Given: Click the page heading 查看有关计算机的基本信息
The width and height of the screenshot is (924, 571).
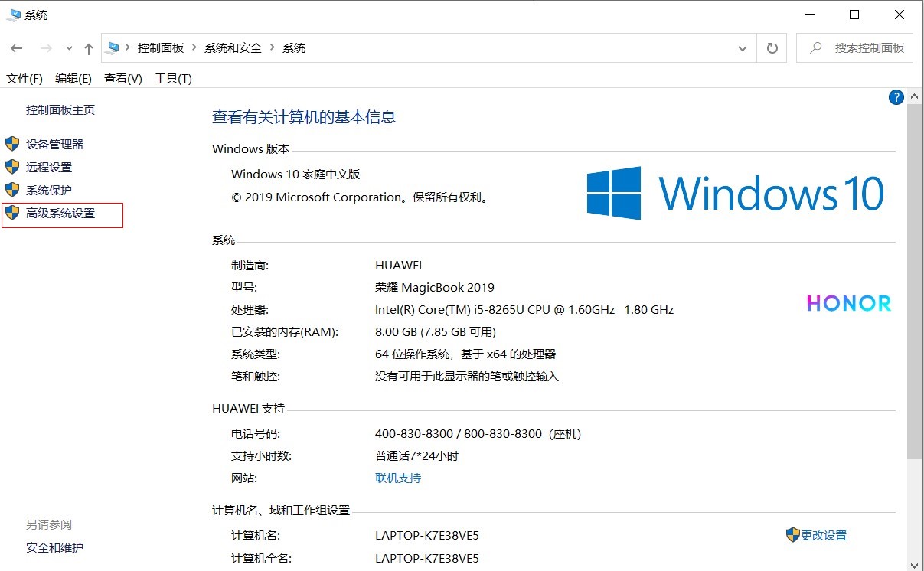Looking at the screenshot, I should tap(304, 117).
